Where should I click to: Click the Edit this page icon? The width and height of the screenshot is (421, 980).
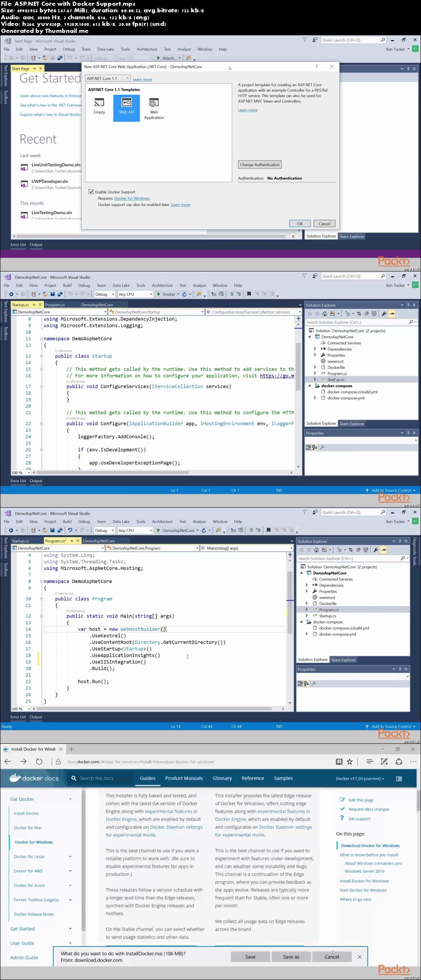(x=342, y=800)
